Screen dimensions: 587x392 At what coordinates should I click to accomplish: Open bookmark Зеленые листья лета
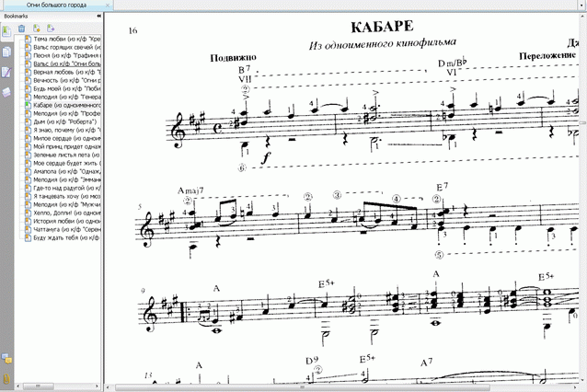click(x=67, y=155)
